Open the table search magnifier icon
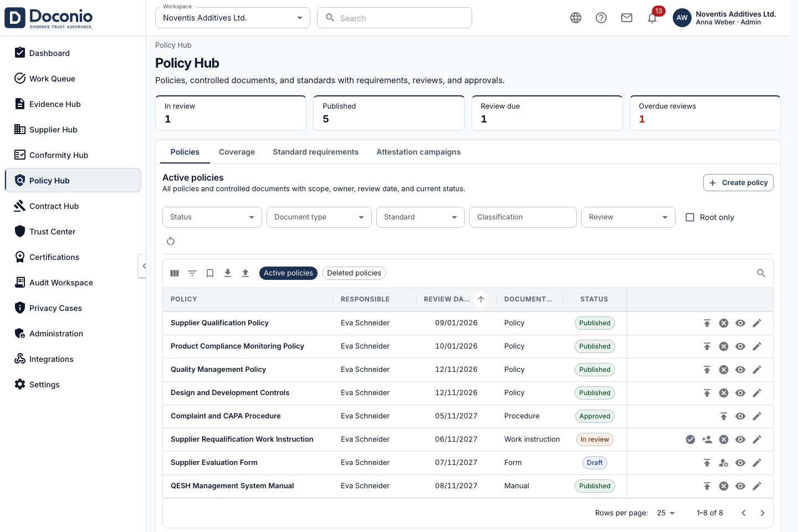Screen dimensions: 798x532 (761, 273)
